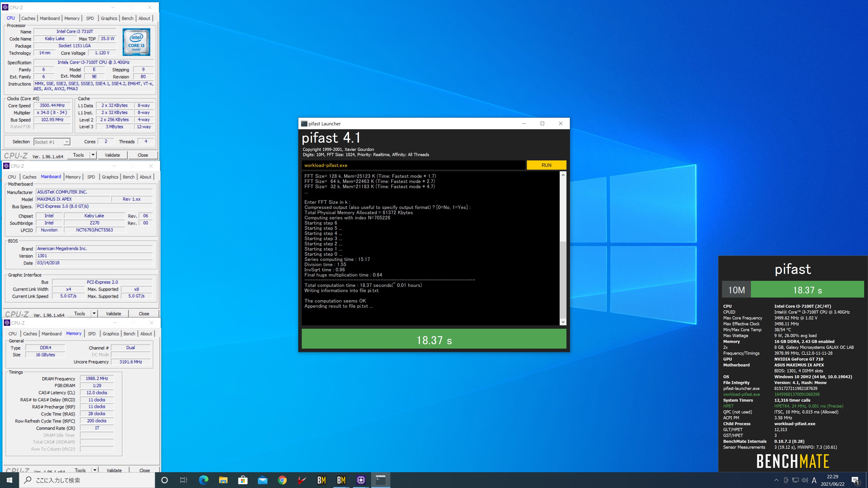The width and height of the screenshot is (868, 488).
Task: Open the Windows Start menu
Action: (x=9, y=480)
